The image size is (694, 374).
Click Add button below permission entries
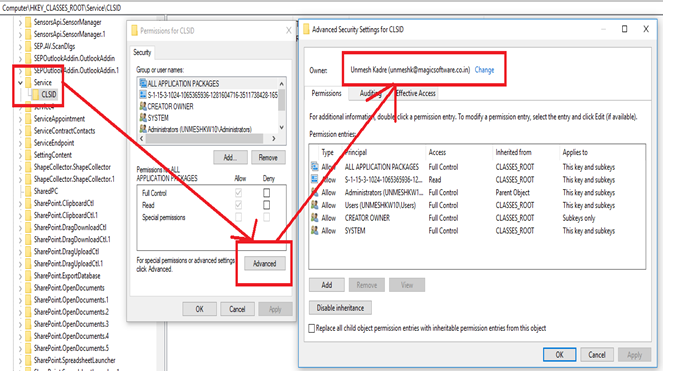point(327,285)
